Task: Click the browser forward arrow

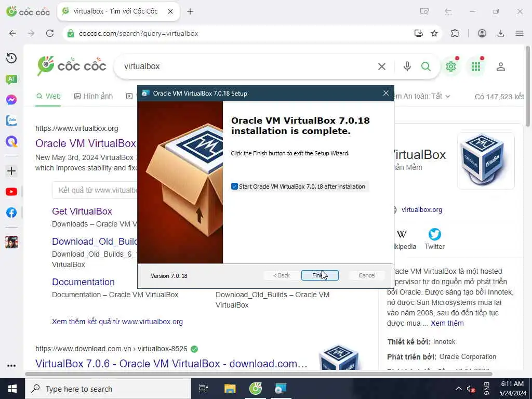Action: click(x=31, y=33)
